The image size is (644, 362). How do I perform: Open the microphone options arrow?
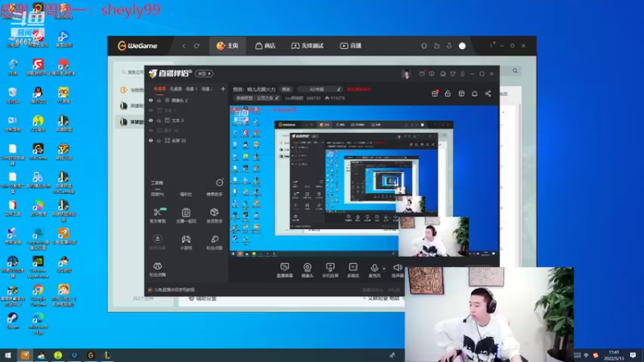click(384, 269)
